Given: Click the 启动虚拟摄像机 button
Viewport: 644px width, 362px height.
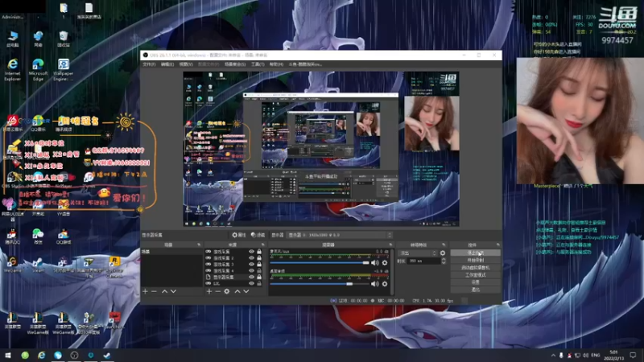Looking at the screenshot, I should pyautogui.click(x=475, y=268).
